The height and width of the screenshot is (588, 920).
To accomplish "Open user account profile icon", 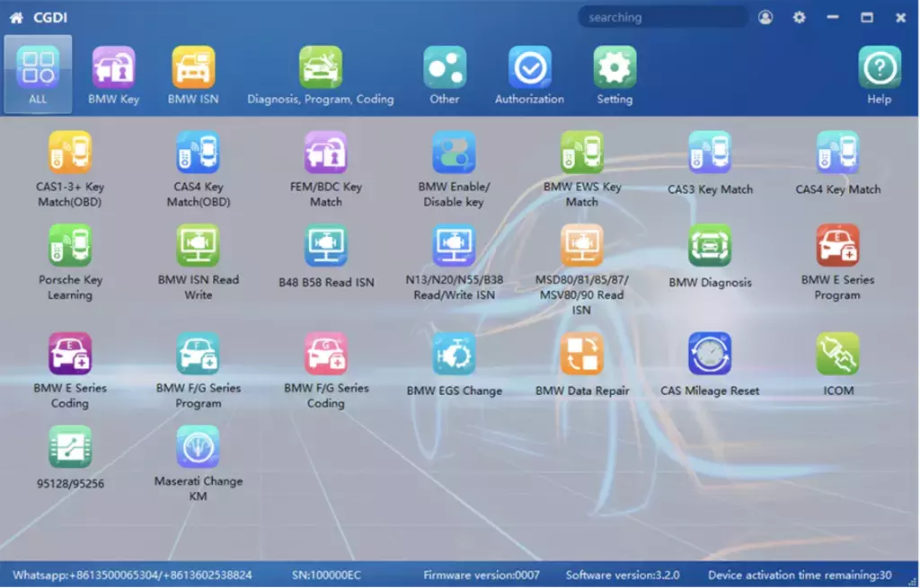I will coord(765,18).
